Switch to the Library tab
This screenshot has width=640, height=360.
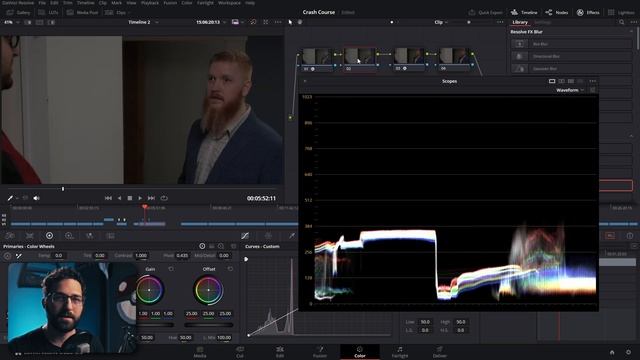(x=520, y=22)
